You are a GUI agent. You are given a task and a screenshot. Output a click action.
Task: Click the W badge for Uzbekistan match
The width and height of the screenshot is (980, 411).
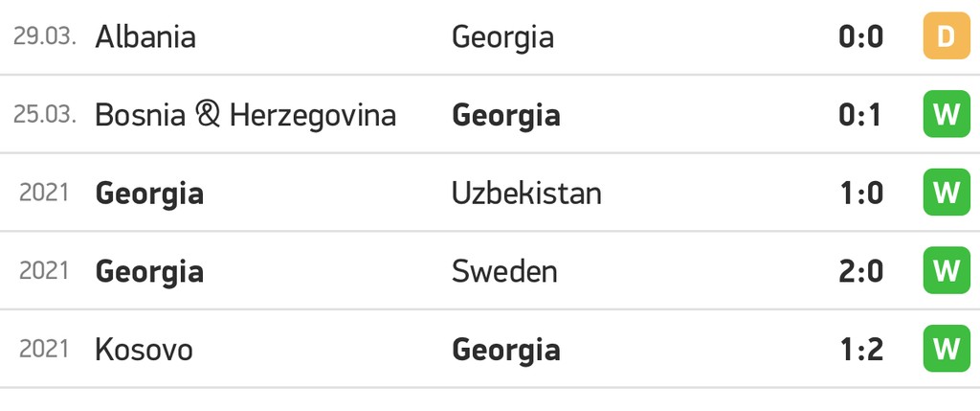coord(947,193)
